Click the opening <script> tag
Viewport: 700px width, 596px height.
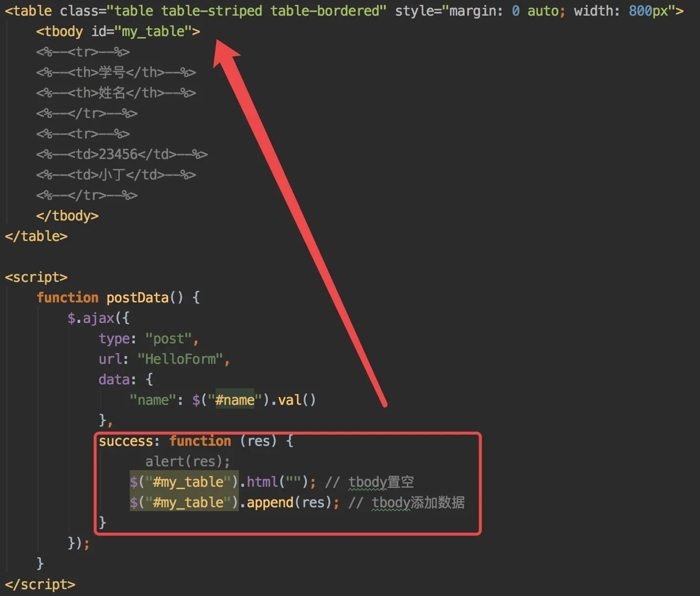click(x=36, y=277)
